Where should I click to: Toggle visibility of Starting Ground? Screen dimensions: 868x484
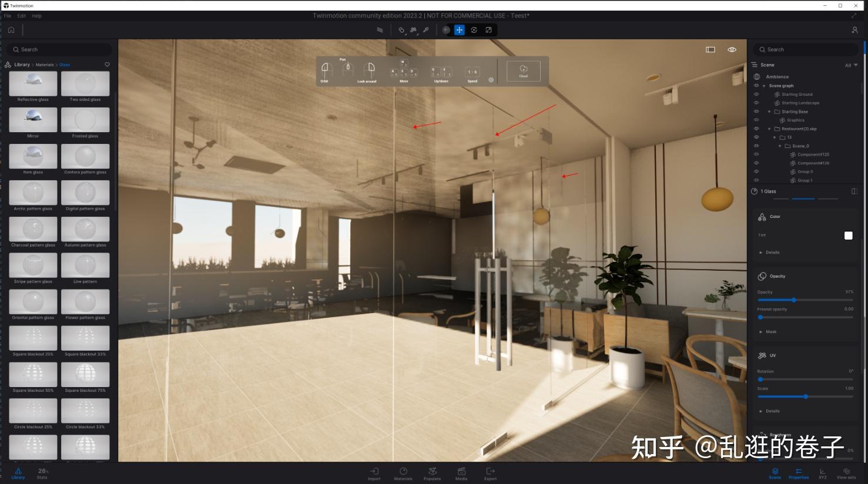(756, 94)
